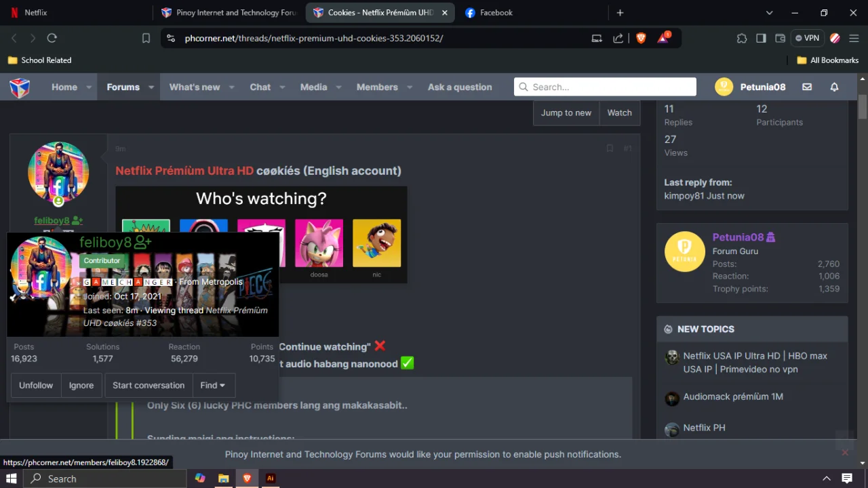Reload the page
This screenshot has height=488, width=868.
(x=52, y=39)
